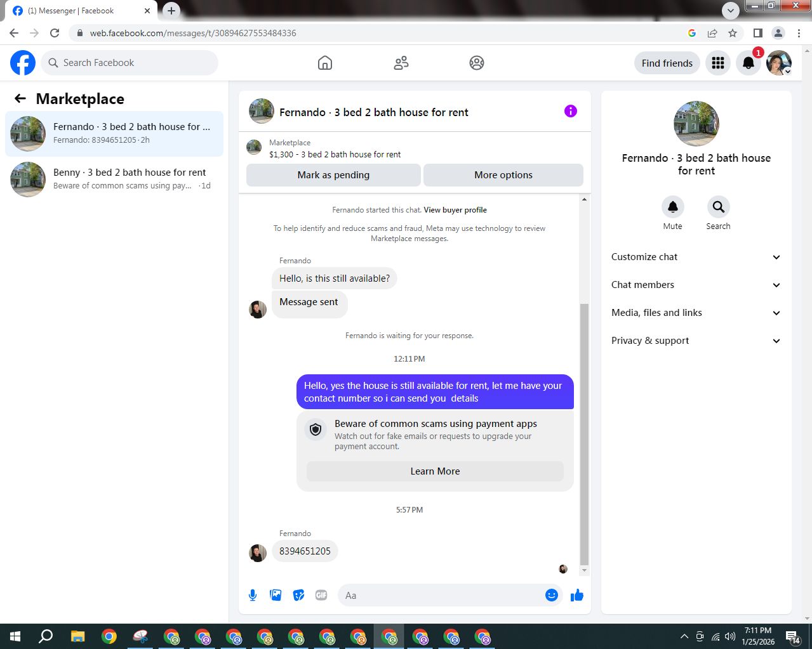The width and height of the screenshot is (812, 649).
Task: Expand Media, files and links section
Action: pyautogui.click(x=696, y=313)
